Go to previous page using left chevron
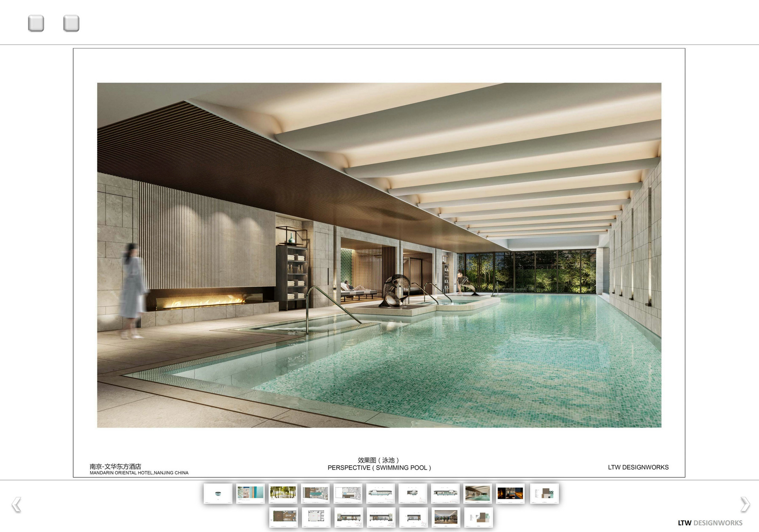Image resolution: width=759 pixels, height=532 pixels. click(16, 505)
